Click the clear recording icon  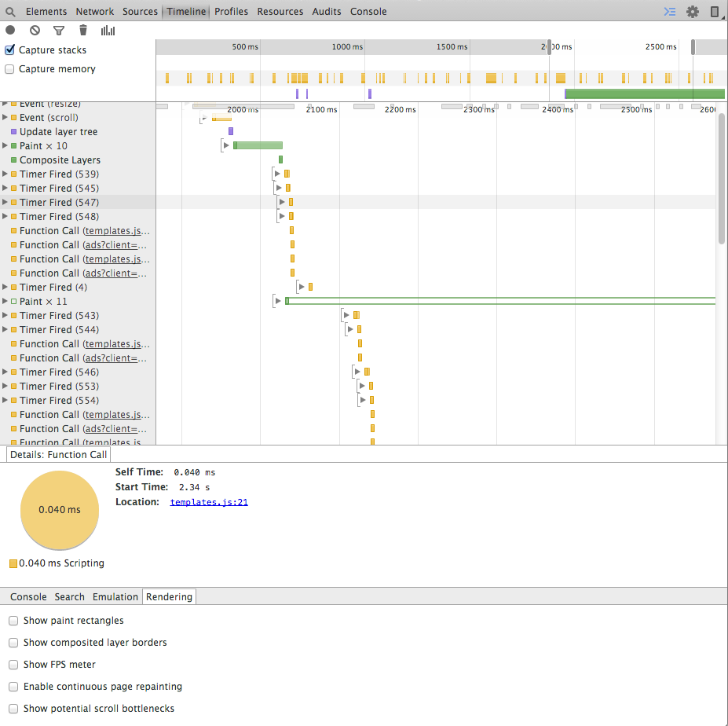[35, 31]
